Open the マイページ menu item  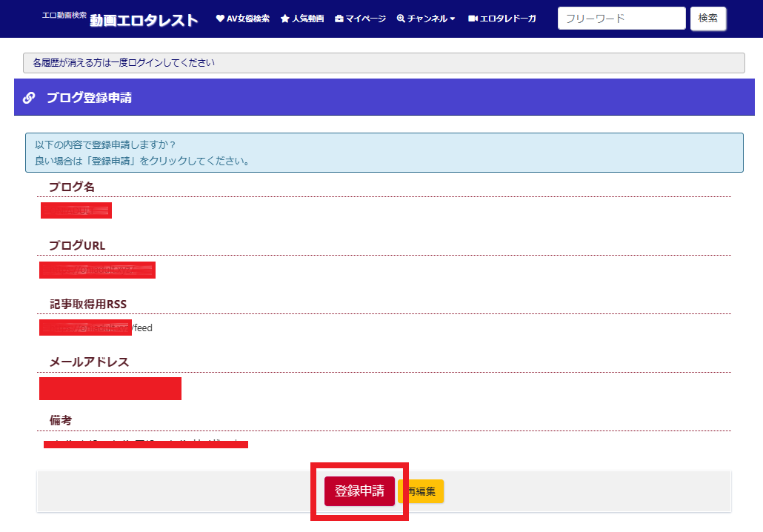click(365, 19)
